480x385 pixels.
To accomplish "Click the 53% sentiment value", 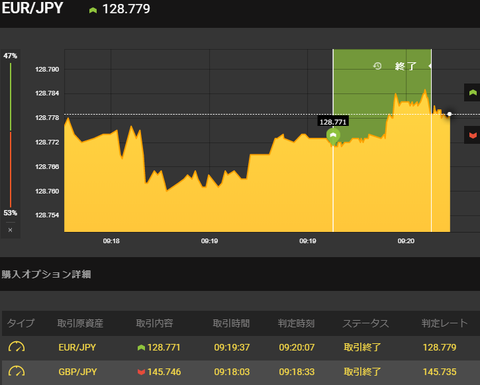I will tap(10, 213).
